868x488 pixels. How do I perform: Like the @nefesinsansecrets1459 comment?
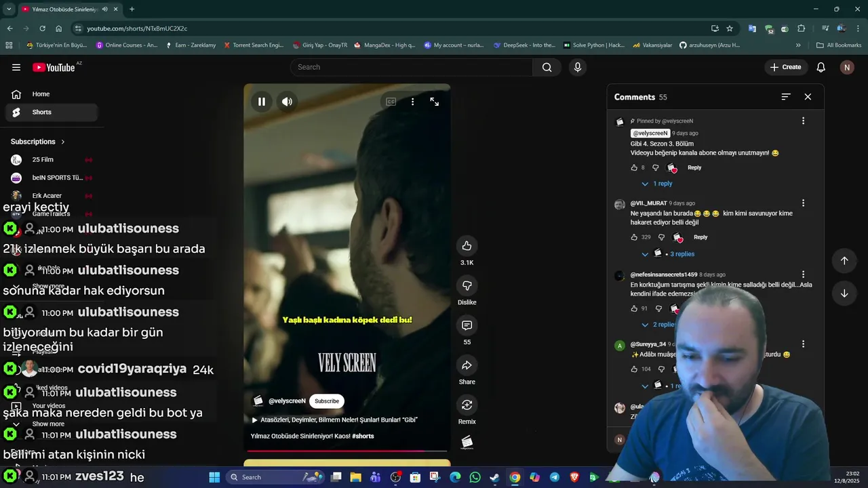tap(634, 308)
